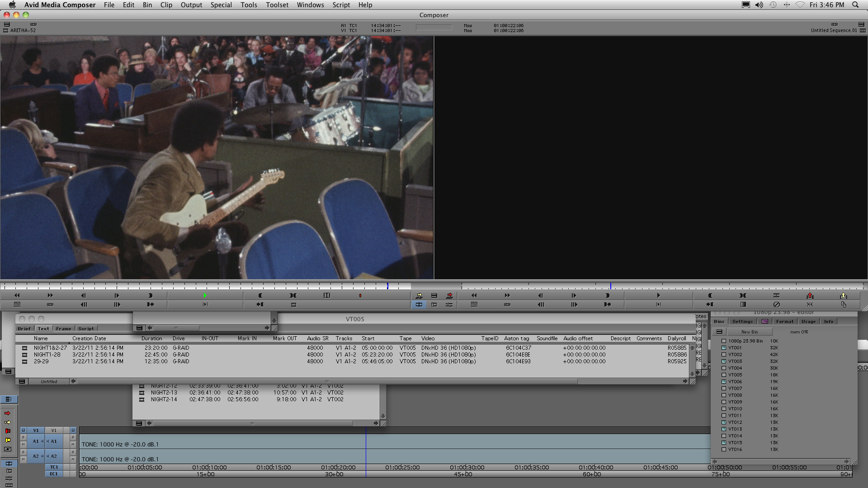Open the project window fast menu

719,332
